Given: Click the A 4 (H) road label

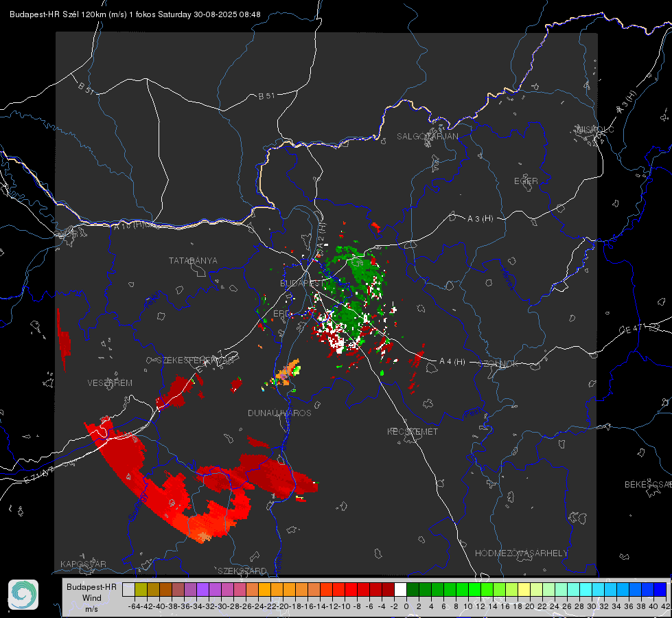Looking at the screenshot, I should (x=452, y=362).
